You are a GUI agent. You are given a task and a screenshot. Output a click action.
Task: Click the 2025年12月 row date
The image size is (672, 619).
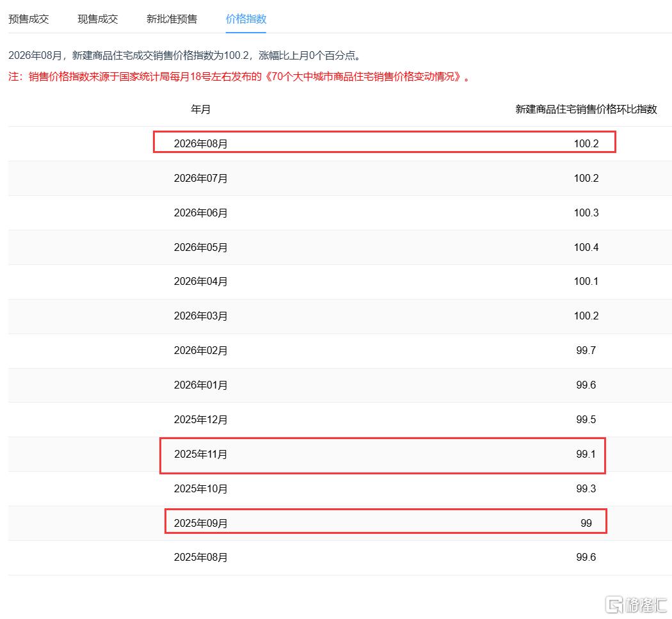tap(200, 420)
